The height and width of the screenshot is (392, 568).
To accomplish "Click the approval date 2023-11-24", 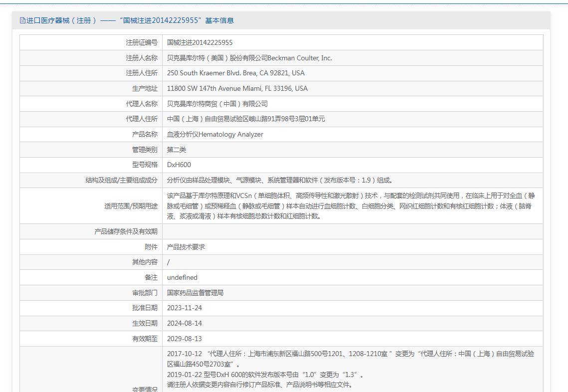I will coord(185,308).
